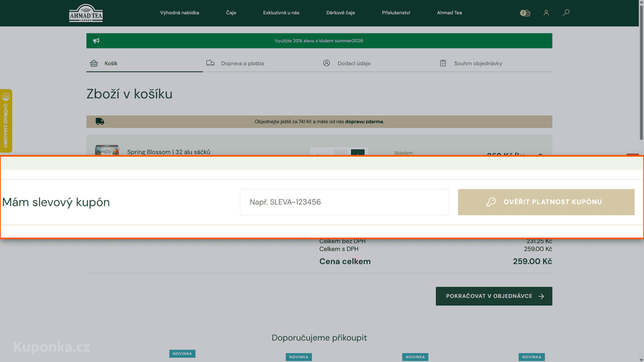Open the Příslušenství menu
The height and width of the screenshot is (362, 644).
pos(396,13)
